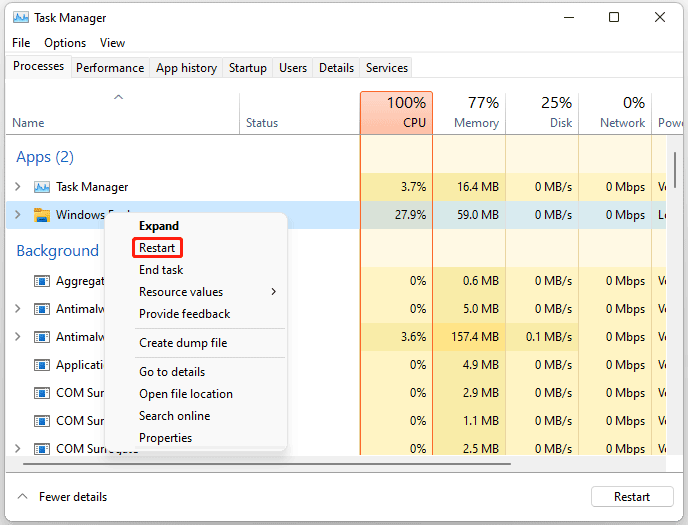Image resolution: width=688 pixels, height=525 pixels.
Task: Choose Restart in the context menu
Action: click(157, 248)
